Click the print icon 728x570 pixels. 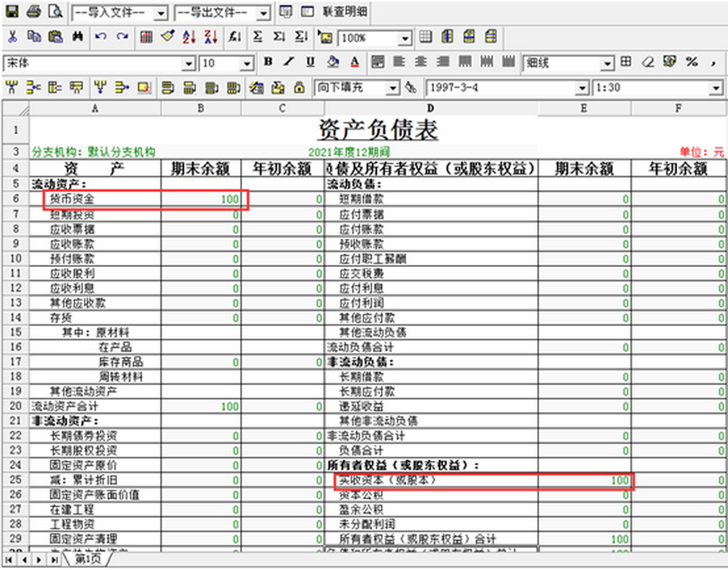coord(33,11)
